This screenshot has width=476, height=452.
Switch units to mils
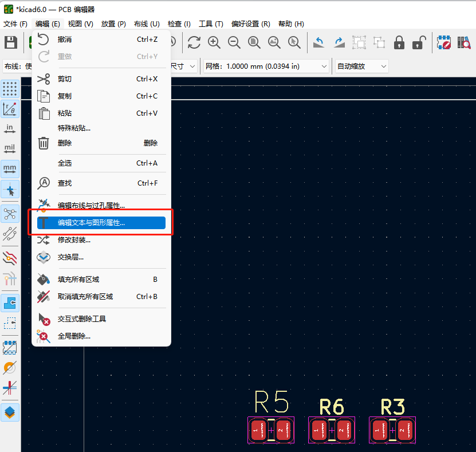[x=10, y=149]
